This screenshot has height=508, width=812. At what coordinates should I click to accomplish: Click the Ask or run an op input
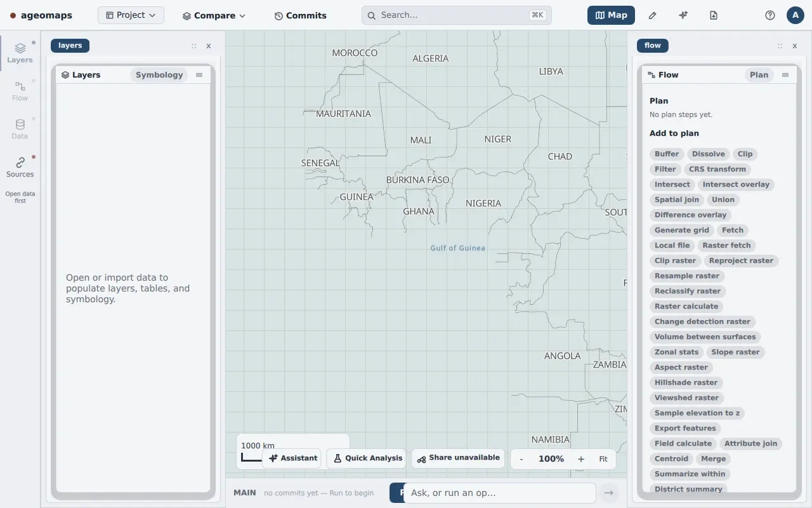coord(500,493)
